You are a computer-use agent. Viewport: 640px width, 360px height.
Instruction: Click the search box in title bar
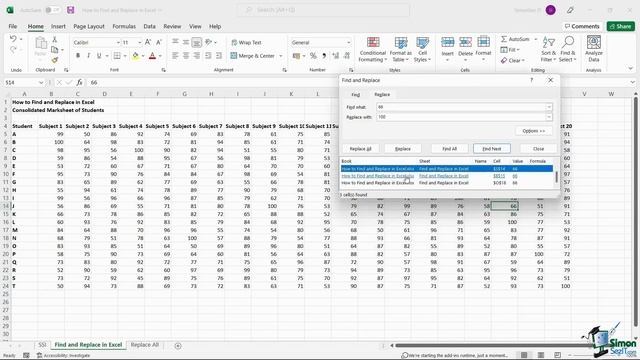[323, 10]
